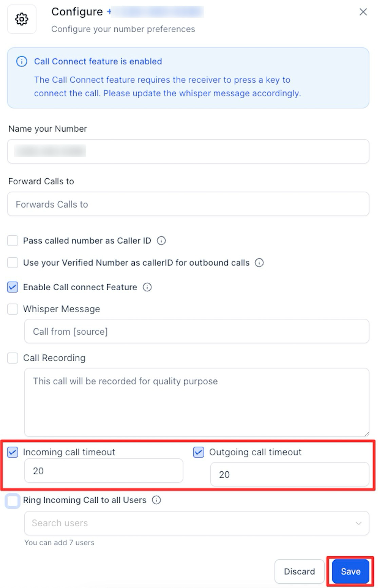
Task: Turn on Call Recording checkbox
Action: [x=13, y=358]
